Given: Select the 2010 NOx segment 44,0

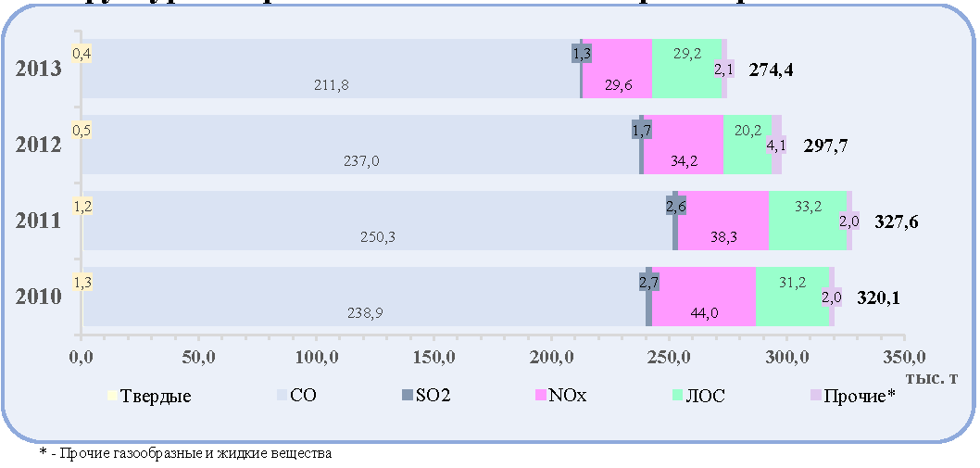Looking at the screenshot, I should [x=704, y=297].
